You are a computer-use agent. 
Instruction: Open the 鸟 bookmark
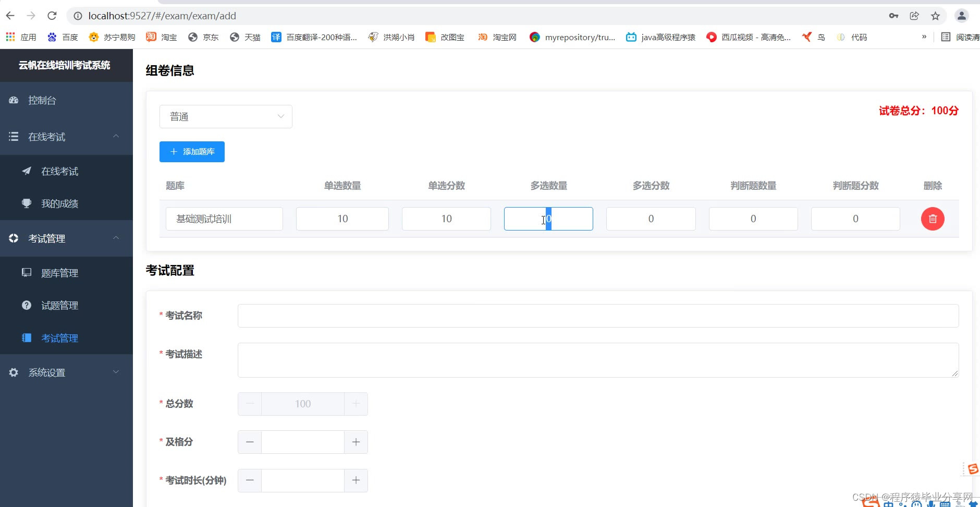(x=814, y=37)
